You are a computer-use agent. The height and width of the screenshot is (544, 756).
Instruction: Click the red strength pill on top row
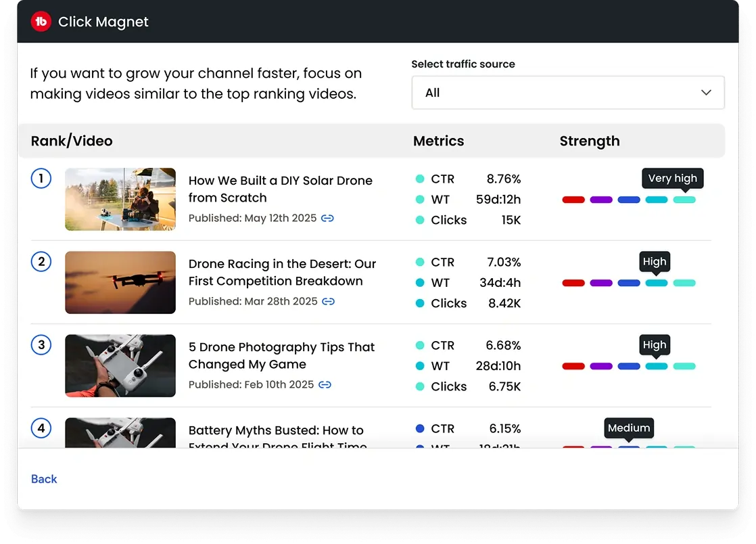573,200
